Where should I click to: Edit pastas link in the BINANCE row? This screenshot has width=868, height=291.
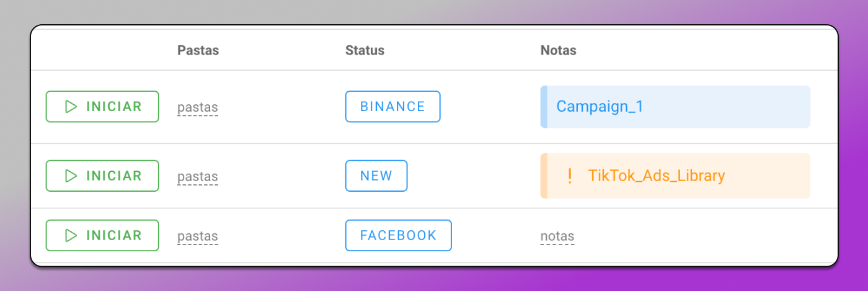click(x=198, y=107)
